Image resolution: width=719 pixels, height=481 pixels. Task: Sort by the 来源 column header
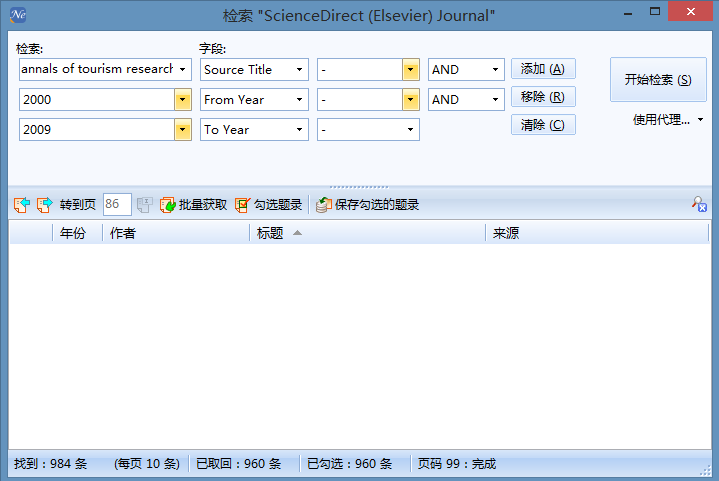(597, 233)
